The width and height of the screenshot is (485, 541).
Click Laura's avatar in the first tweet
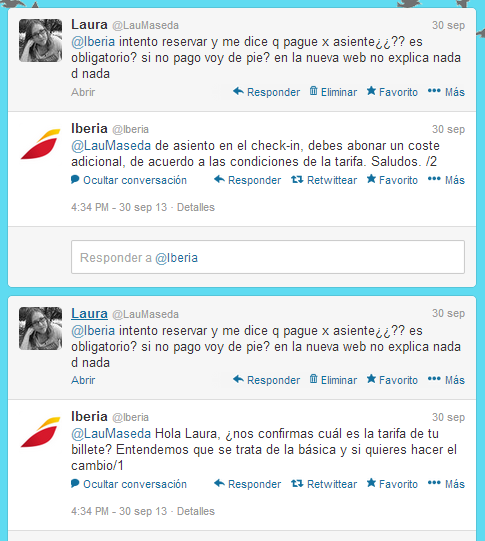point(40,40)
